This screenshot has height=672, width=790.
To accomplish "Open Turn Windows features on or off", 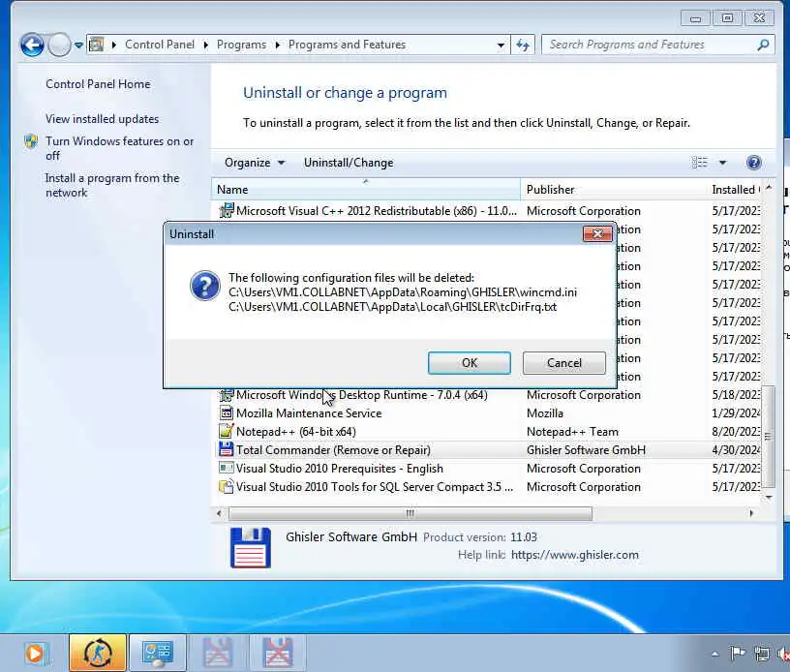I will pos(119,148).
